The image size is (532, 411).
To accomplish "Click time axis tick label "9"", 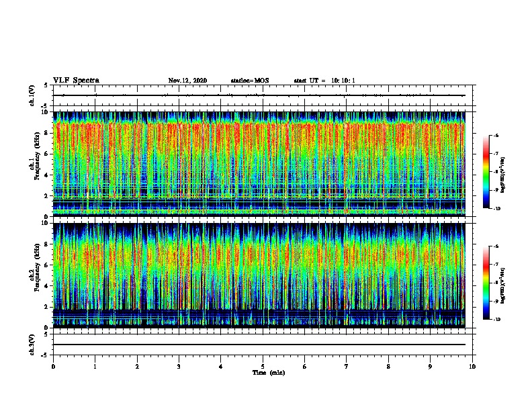I will click(430, 367).
